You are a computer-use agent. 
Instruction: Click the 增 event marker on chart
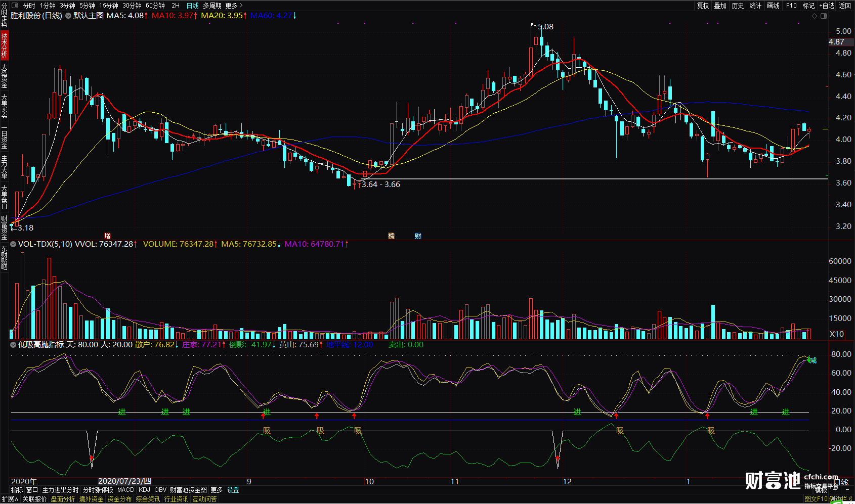[107, 236]
